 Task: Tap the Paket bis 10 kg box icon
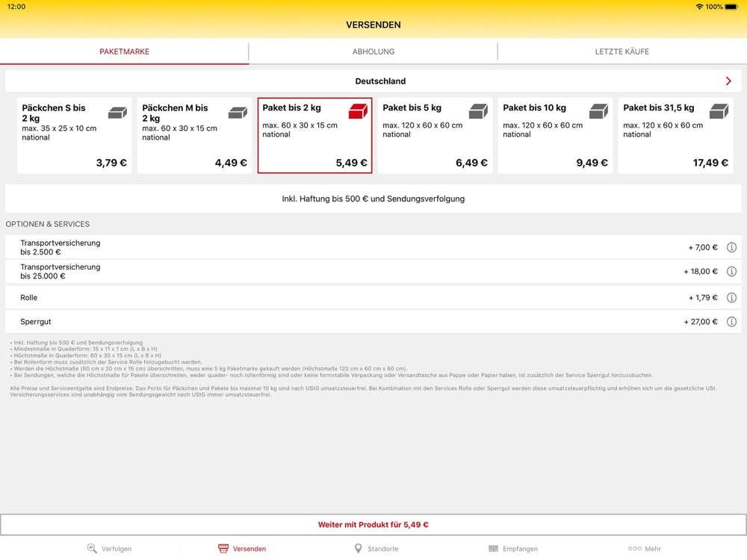pyautogui.click(x=599, y=111)
